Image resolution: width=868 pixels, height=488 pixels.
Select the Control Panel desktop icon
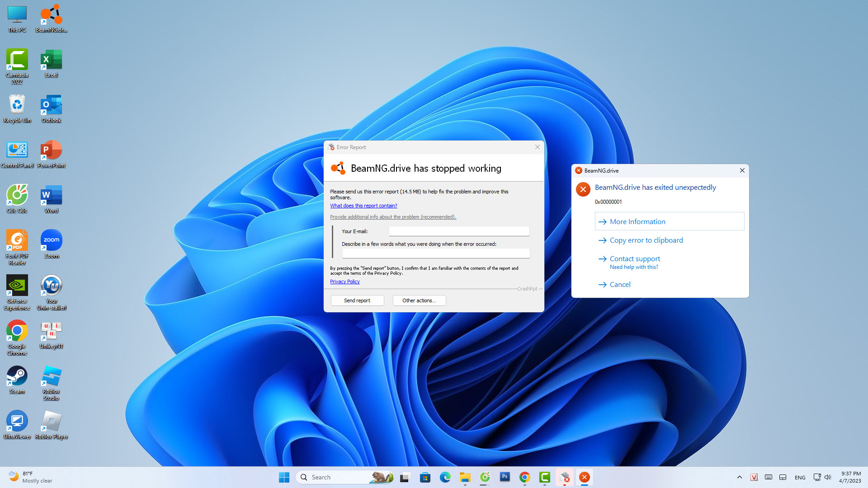click(17, 154)
